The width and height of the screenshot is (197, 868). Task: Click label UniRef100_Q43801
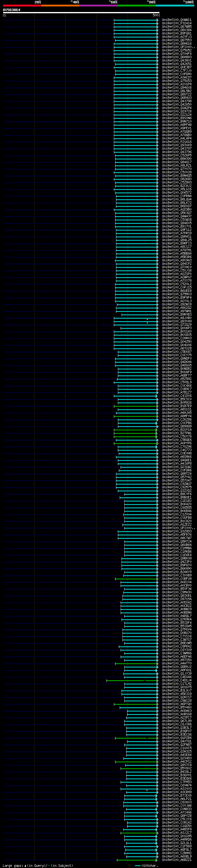[176, 60]
